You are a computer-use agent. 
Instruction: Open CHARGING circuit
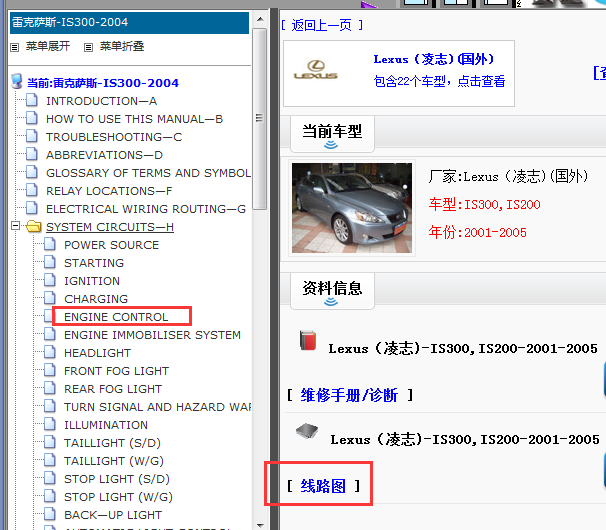coord(96,299)
